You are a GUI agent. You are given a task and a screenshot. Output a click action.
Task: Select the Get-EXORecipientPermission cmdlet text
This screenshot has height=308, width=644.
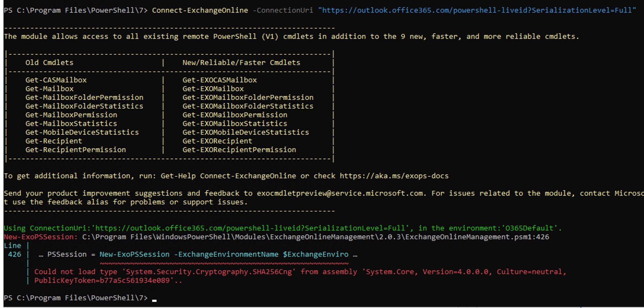239,149
